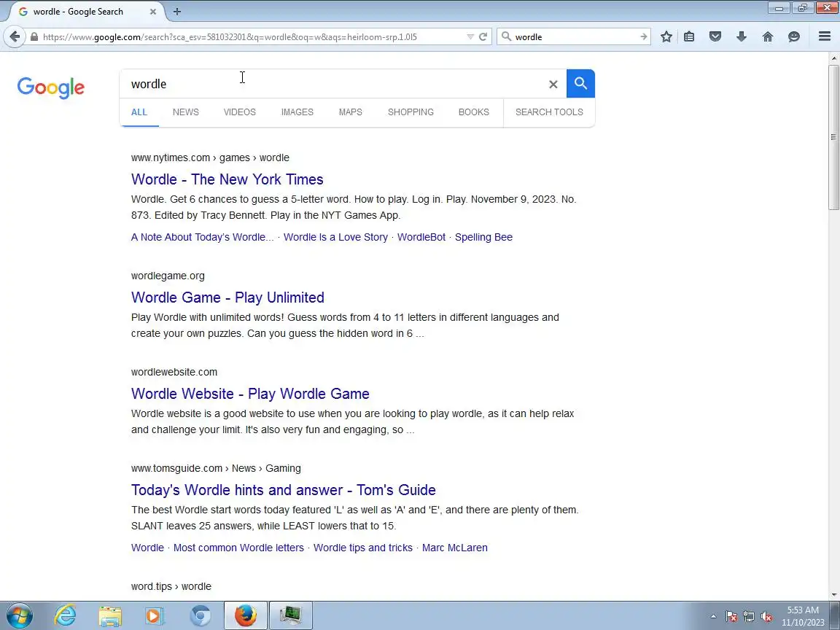Switch to the NEWS tab

click(x=186, y=112)
